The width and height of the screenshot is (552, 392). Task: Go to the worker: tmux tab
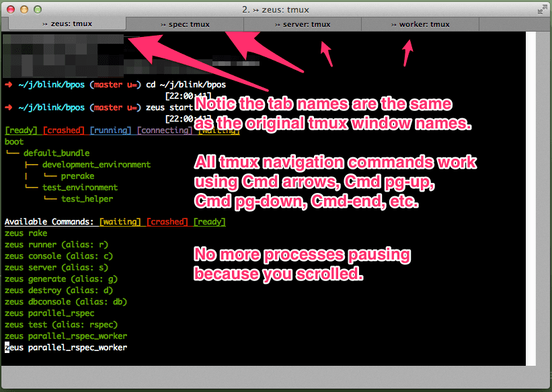pyautogui.click(x=420, y=24)
